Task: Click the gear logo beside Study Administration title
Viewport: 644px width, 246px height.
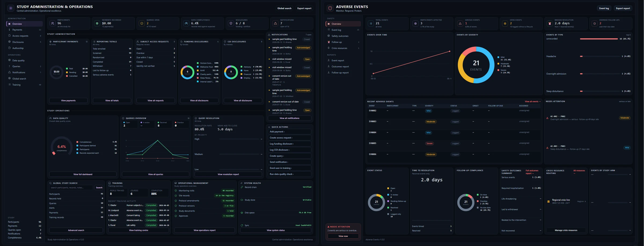Action: click(11, 8)
